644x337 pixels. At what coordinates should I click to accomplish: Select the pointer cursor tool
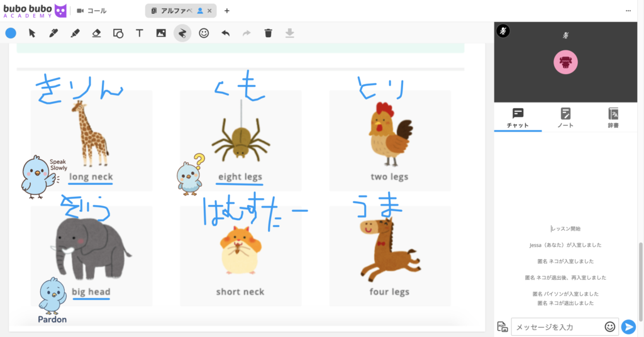coord(32,33)
